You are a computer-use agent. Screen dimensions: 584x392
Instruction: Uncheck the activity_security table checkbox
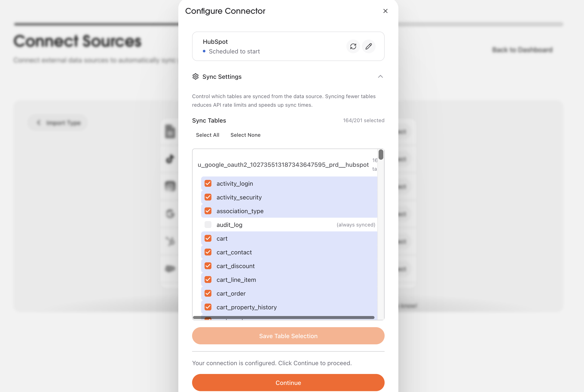208,197
